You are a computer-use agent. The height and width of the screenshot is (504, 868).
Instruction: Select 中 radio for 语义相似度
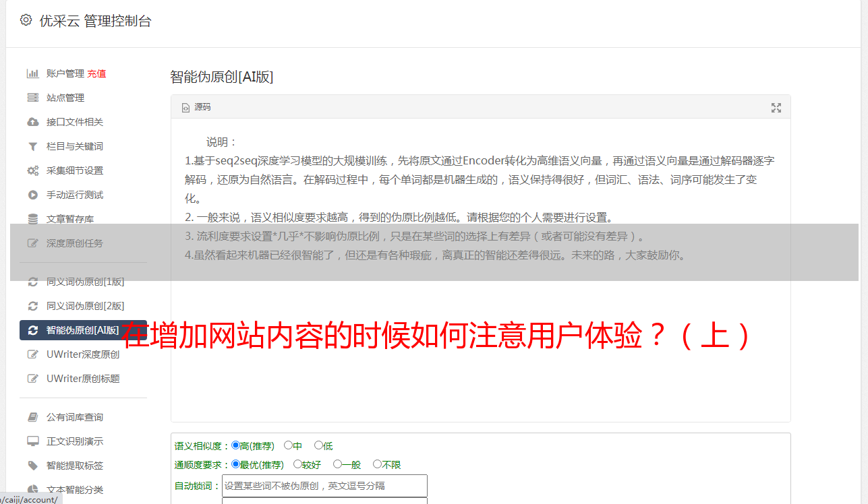coord(288,445)
